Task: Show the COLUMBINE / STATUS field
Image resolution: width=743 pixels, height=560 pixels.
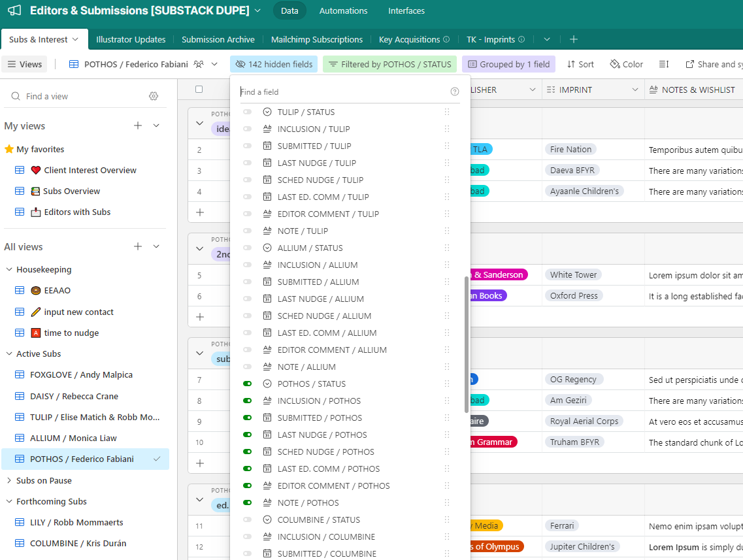Action: point(248,519)
